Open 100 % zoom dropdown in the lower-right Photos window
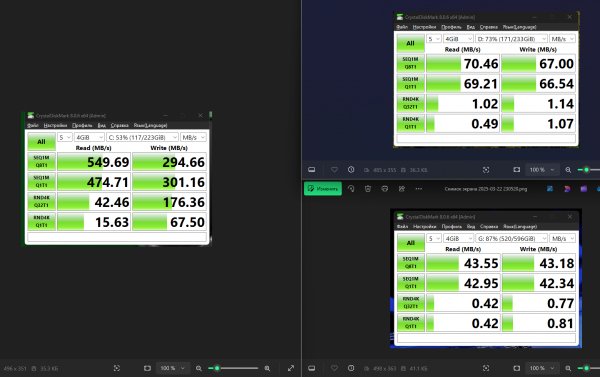The image size is (600, 377). pyautogui.click(x=542, y=368)
